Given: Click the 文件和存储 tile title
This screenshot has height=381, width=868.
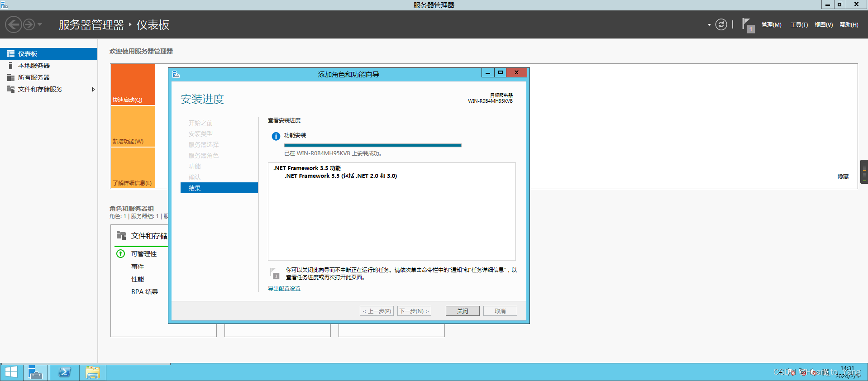Looking at the screenshot, I should coord(149,236).
